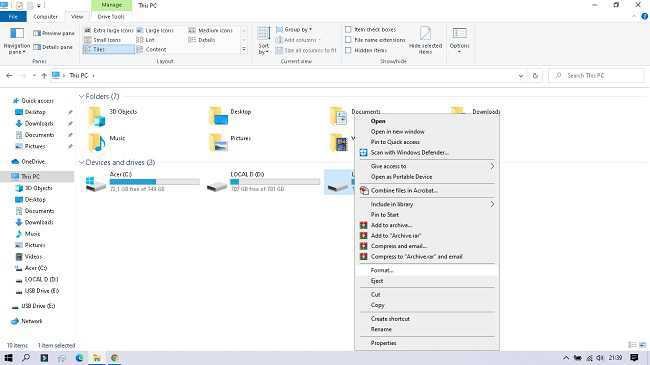The height and width of the screenshot is (365, 650).
Task: Choose Properties in context menu
Action: (x=427, y=343)
